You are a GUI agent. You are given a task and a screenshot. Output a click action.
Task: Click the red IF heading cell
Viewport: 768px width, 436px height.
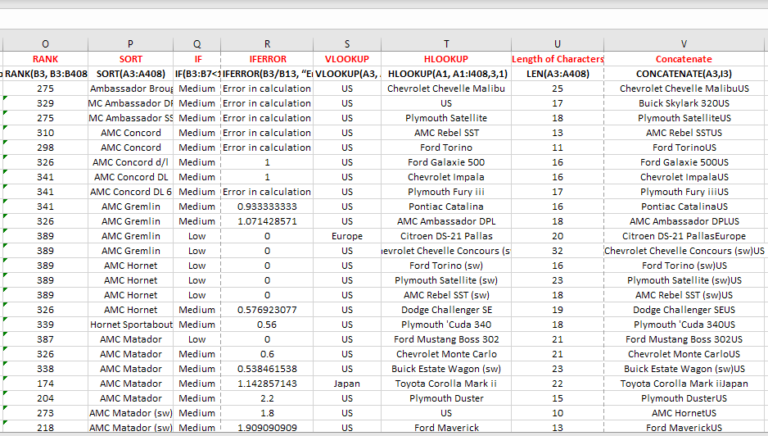[x=197, y=59]
